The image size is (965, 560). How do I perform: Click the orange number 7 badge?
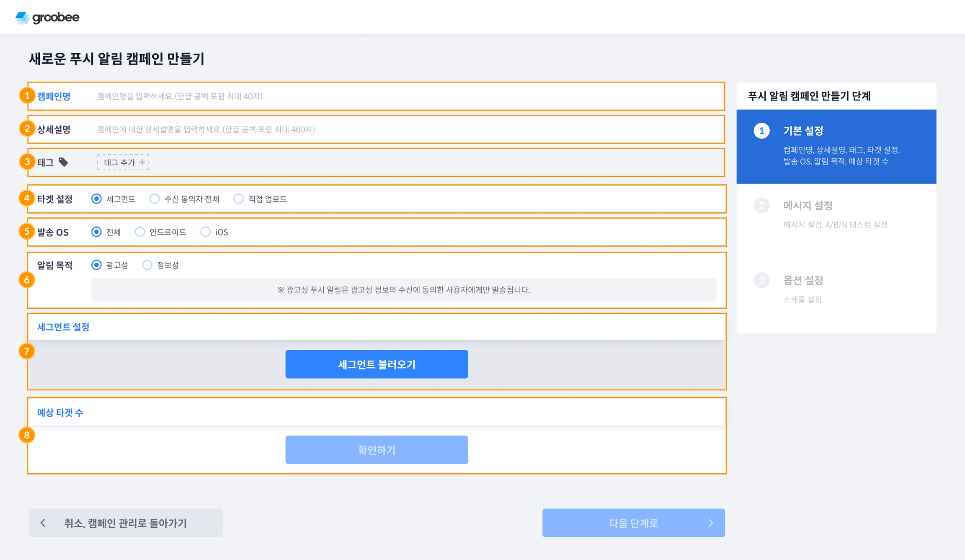(x=27, y=351)
